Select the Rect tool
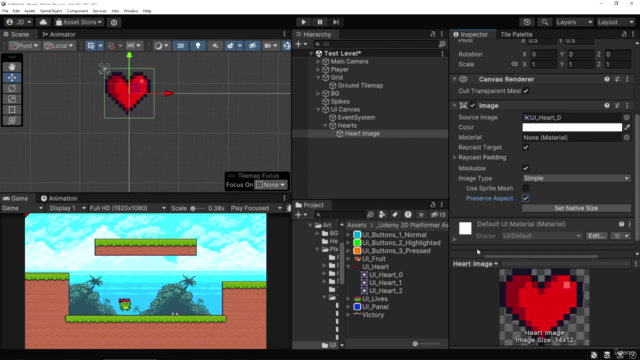 (12, 109)
